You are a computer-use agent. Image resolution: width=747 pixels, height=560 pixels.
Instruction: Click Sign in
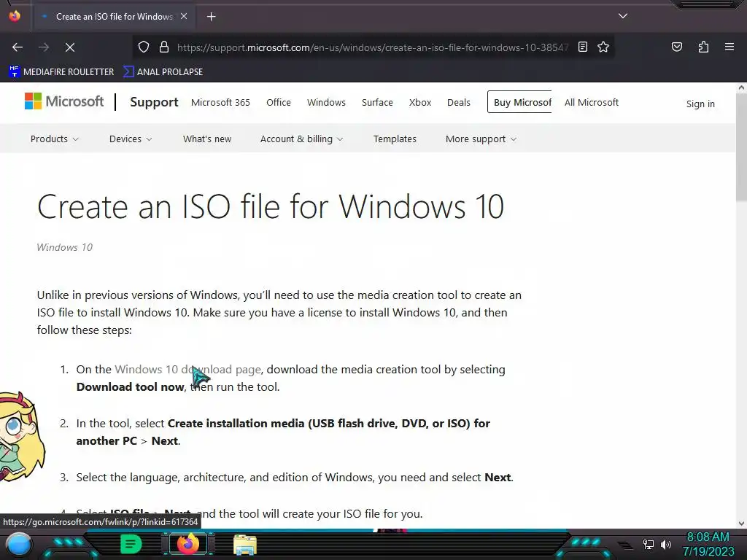(700, 104)
